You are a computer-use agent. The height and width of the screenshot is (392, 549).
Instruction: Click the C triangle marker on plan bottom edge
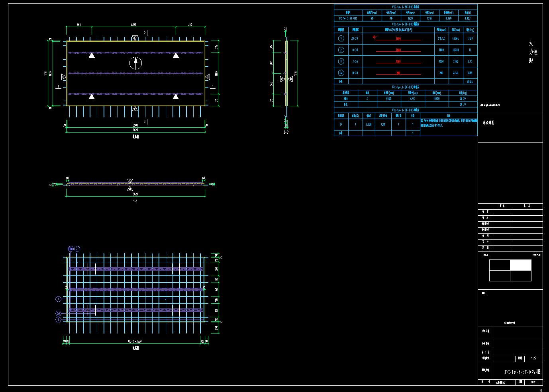coord(135,109)
